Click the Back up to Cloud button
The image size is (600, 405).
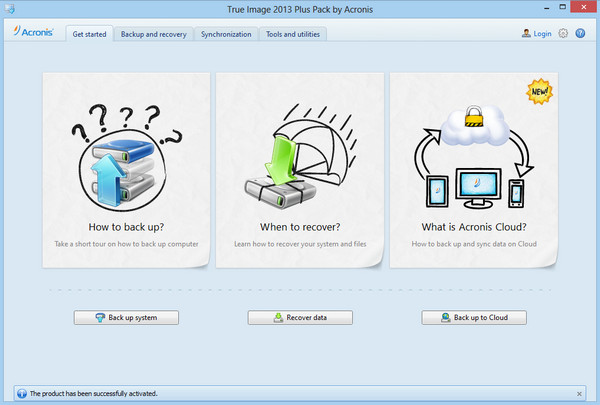tap(474, 318)
